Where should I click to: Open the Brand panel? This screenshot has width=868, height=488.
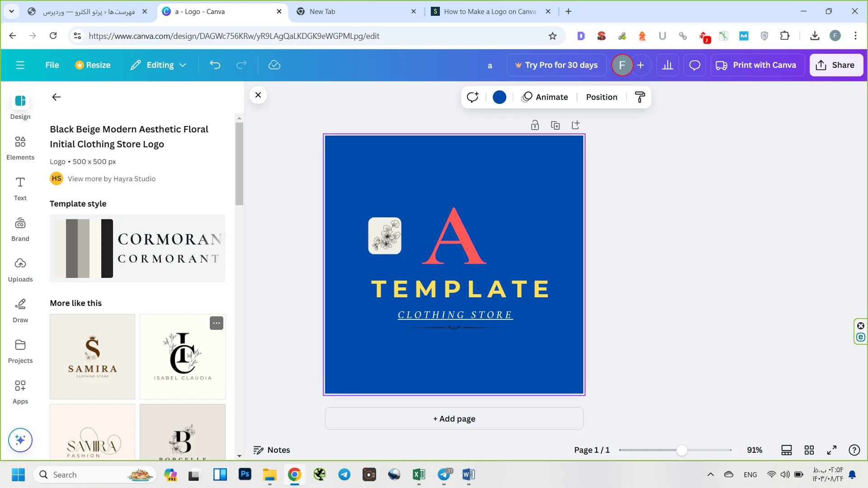pos(20,229)
